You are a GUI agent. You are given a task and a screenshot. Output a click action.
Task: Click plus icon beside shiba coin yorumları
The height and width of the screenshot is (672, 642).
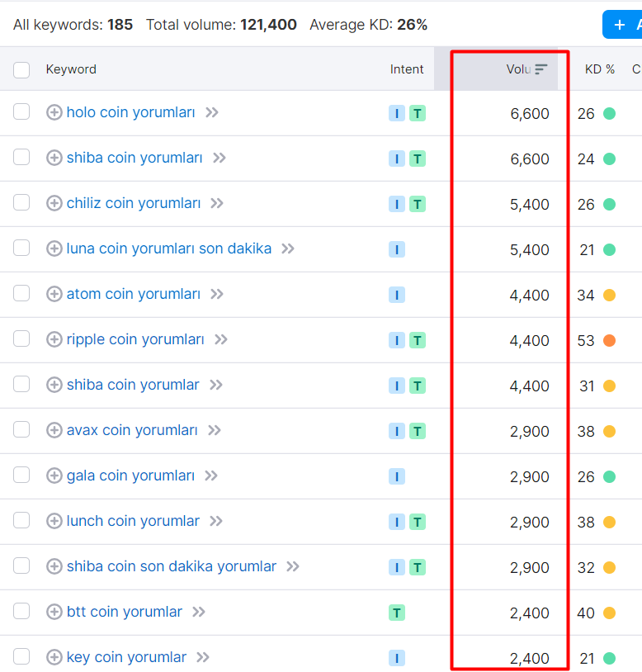54,158
